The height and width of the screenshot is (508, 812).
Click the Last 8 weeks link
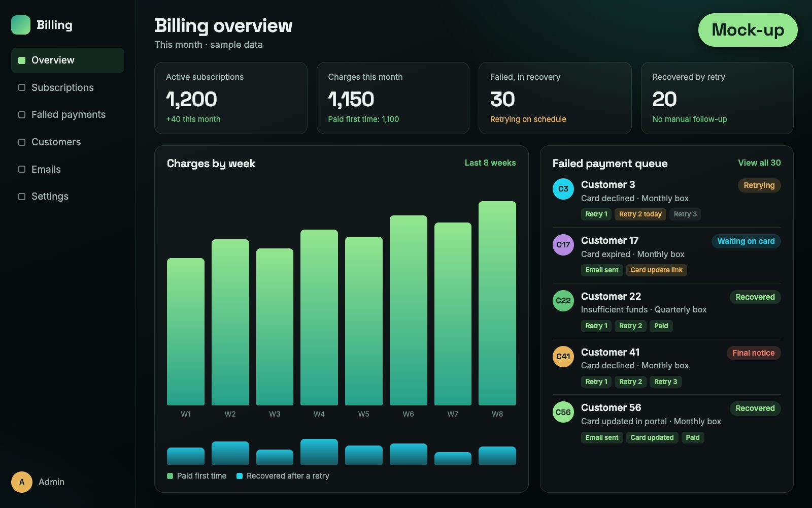point(490,163)
